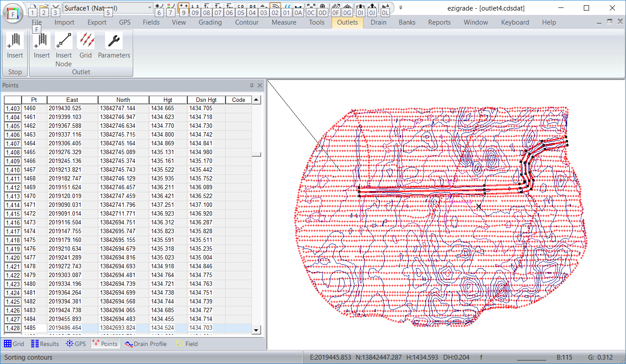Close the Points panel
The width and height of the screenshot is (626, 364).
coord(260,85)
